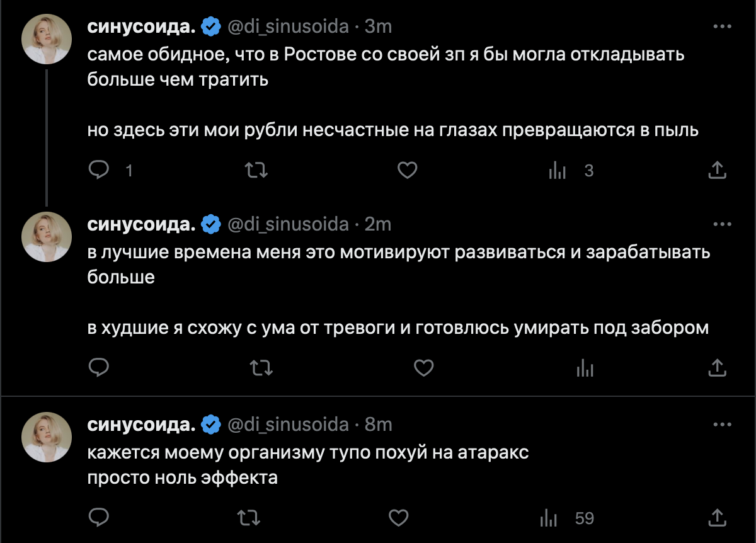
Task: Open @di_sinusoida handle on the first tweet
Action: pyautogui.click(x=287, y=26)
